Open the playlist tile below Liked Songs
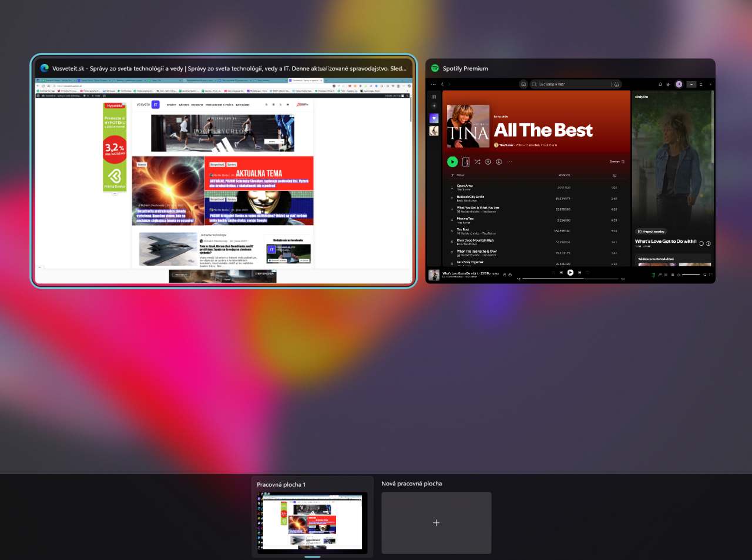752x560 pixels. [434, 130]
